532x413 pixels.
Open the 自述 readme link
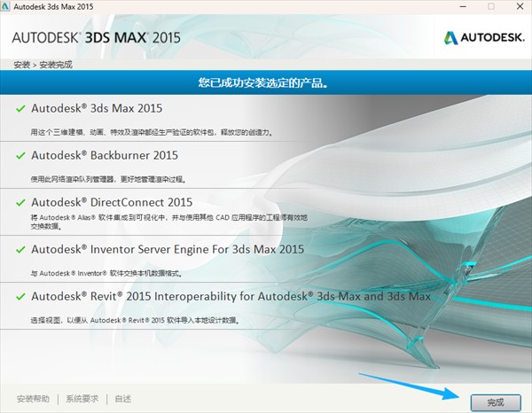(122, 400)
